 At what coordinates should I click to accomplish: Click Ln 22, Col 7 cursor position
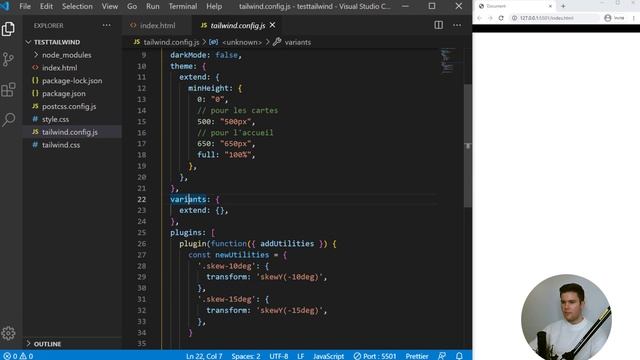coord(204,356)
